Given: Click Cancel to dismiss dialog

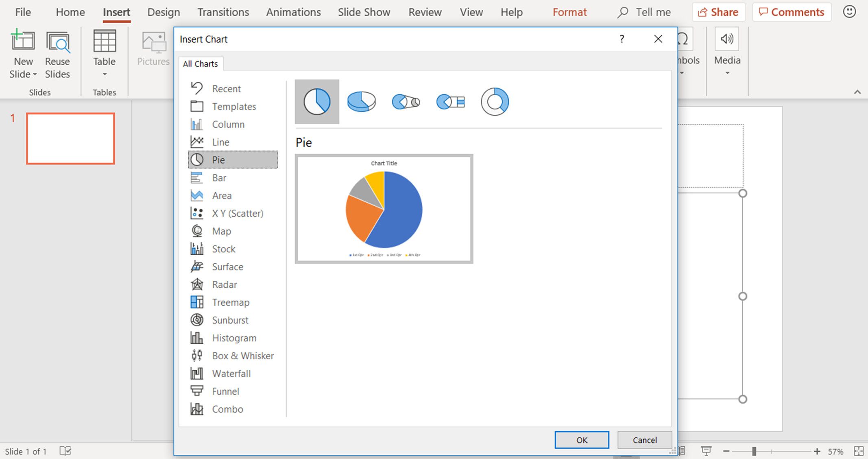Looking at the screenshot, I should pyautogui.click(x=643, y=440).
